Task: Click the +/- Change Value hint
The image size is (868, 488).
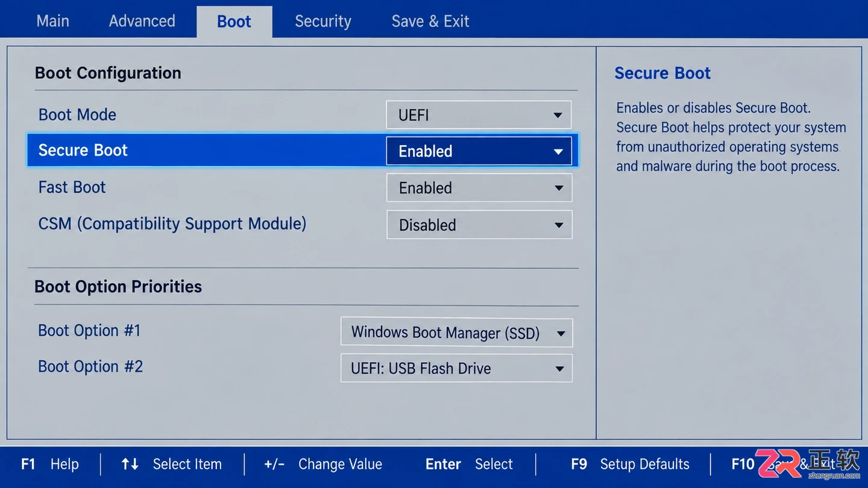Action: [323, 464]
